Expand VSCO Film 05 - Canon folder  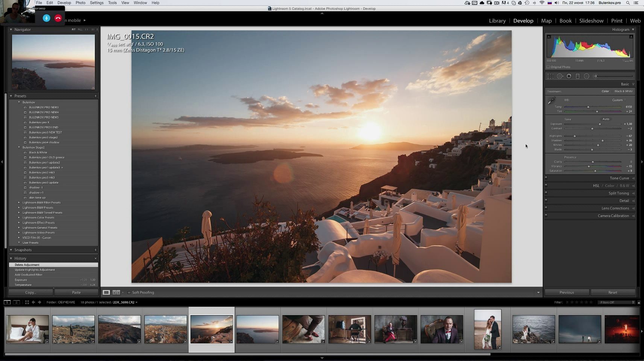tap(19, 238)
